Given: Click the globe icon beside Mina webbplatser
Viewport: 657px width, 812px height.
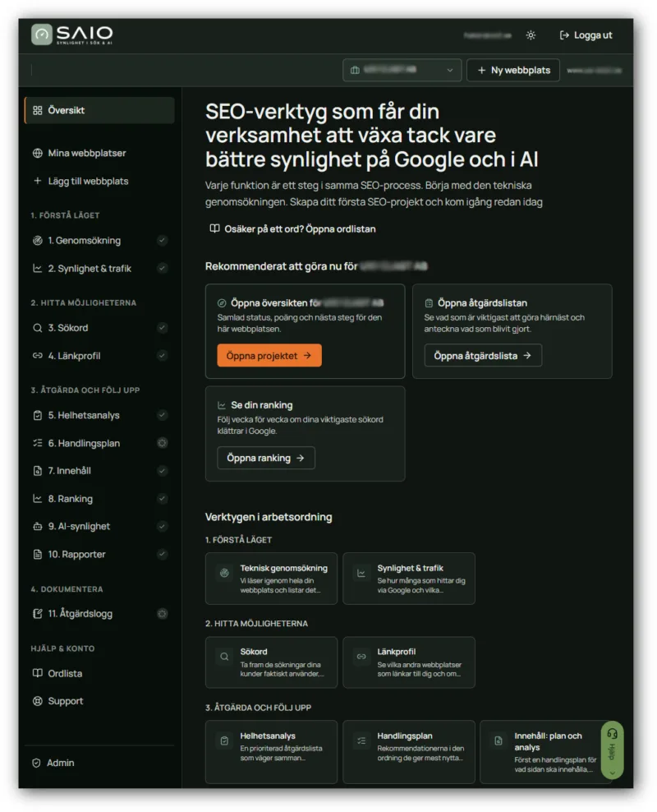Looking at the screenshot, I should tap(37, 154).
